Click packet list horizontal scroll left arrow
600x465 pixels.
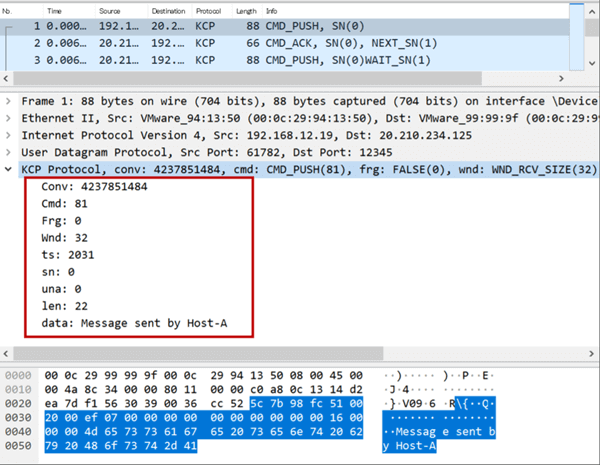coord(6,78)
